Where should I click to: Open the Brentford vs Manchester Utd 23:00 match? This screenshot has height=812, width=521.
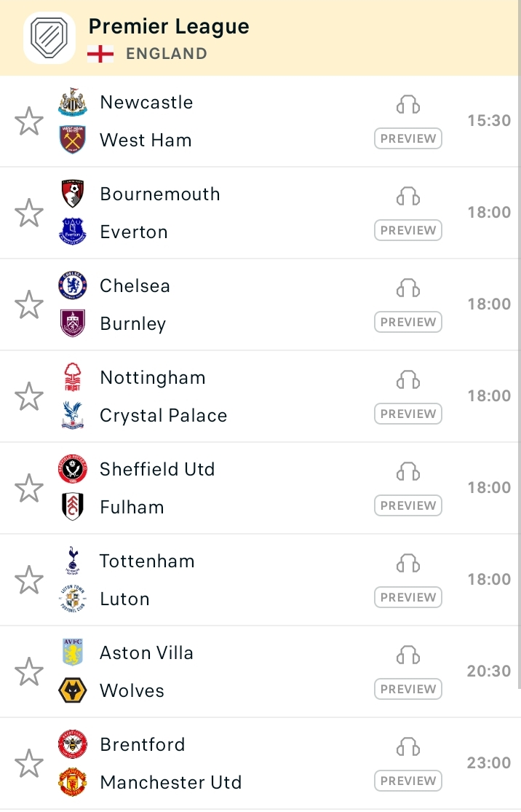pyautogui.click(x=260, y=763)
